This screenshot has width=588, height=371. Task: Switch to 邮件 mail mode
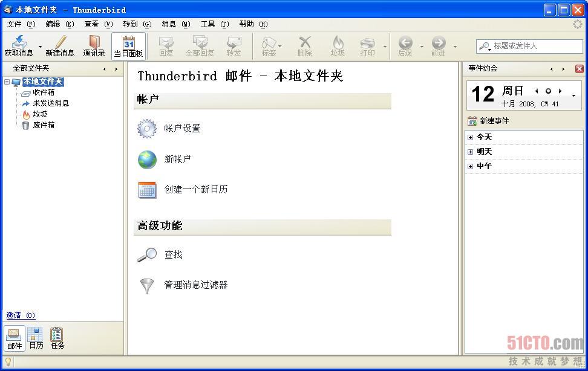click(15, 338)
